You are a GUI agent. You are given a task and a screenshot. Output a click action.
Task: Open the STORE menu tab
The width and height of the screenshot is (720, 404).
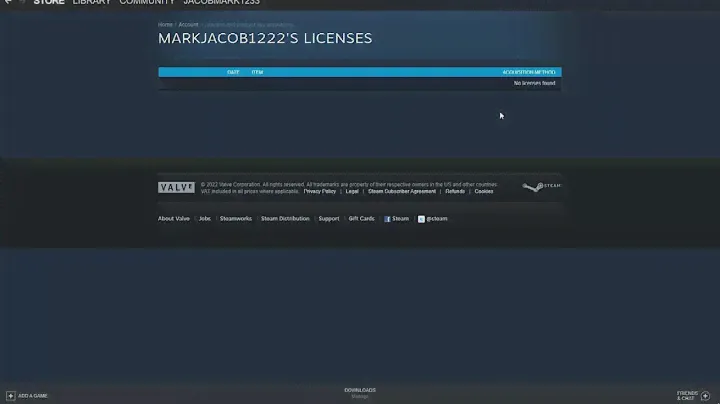point(49,3)
